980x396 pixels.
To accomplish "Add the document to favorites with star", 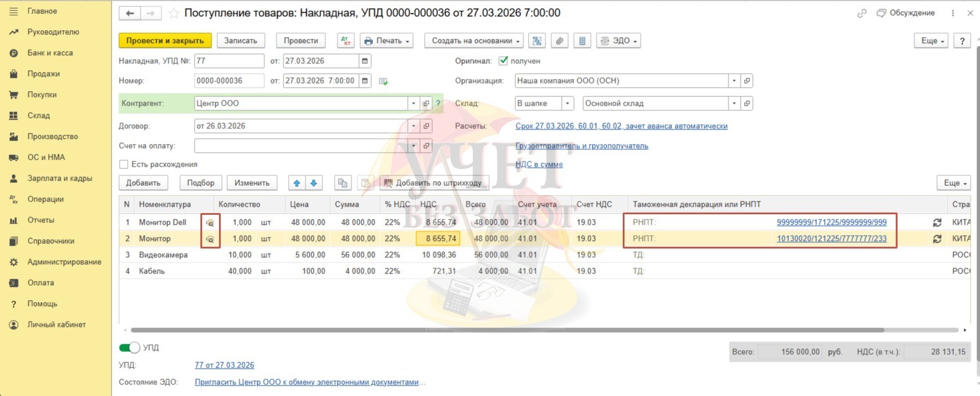I will coord(173,13).
